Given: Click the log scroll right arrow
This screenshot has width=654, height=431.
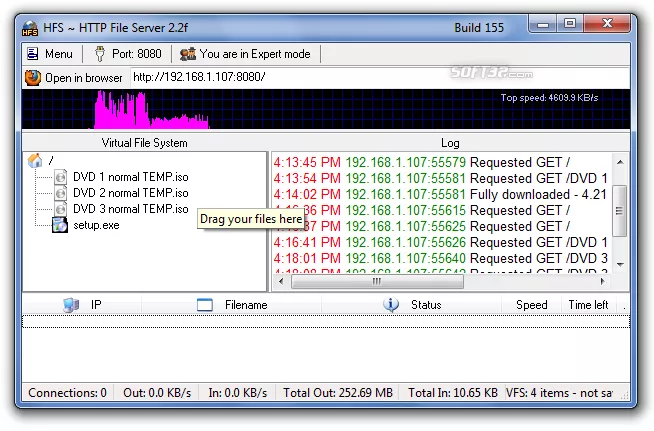Looking at the screenshot, I should click(602, 281).
